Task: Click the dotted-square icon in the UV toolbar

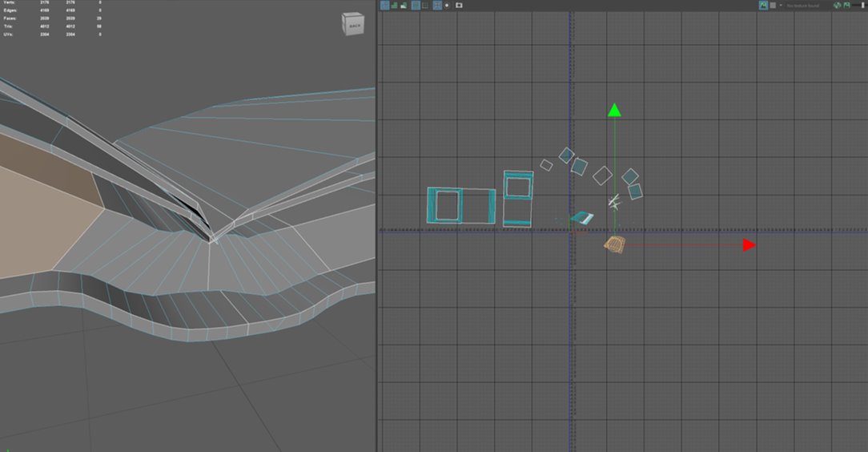Action: pos(425,5)
